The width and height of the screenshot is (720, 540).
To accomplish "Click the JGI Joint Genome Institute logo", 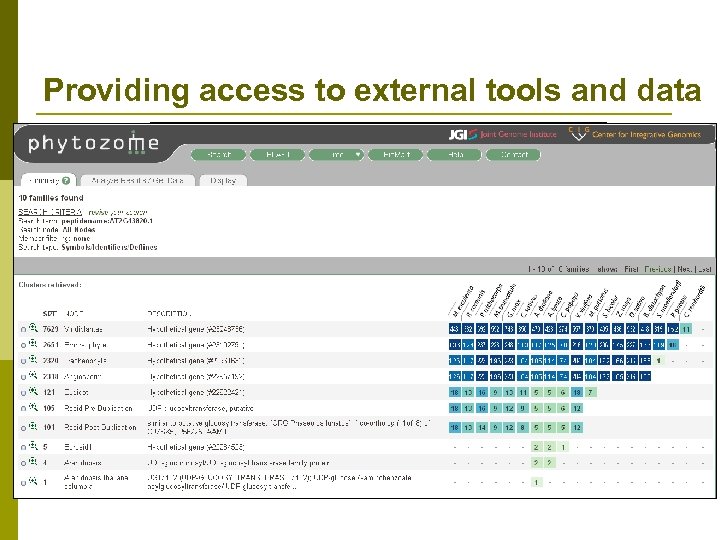I will (502, 134).
